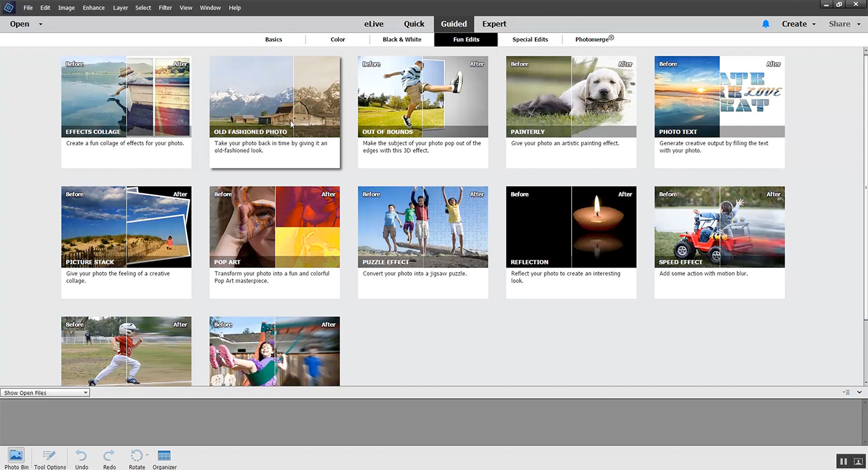Viewport: 868px width, 470px height.
Task: Select the Special Edits category tab
Action: 529,39
